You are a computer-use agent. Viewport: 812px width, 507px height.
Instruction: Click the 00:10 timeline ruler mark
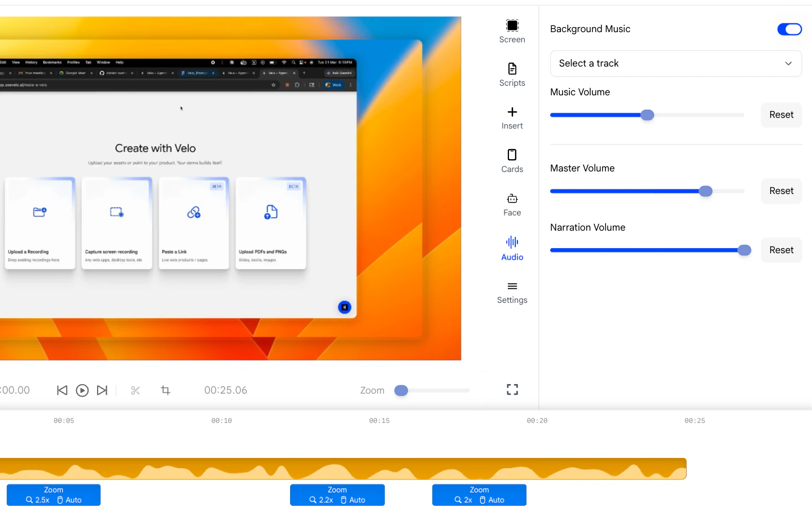click(x=222, y=421)
